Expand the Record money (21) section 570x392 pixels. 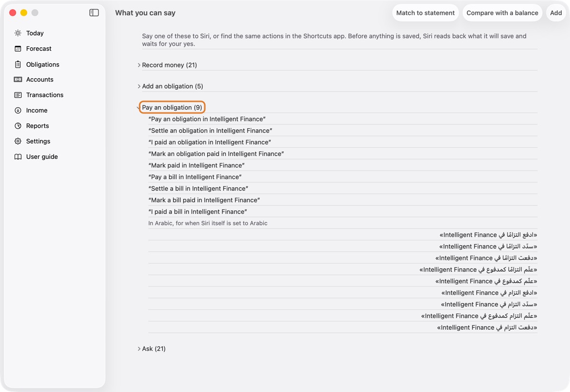pos(139,65)
